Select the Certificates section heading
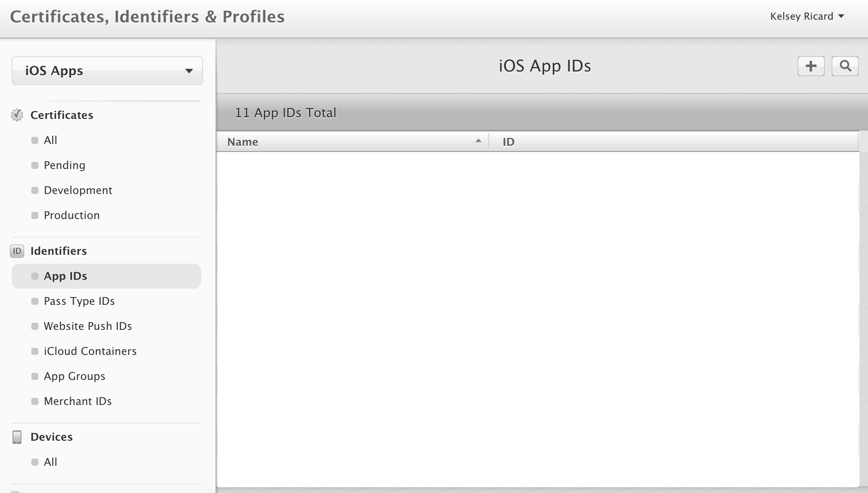Screen dimensions: 868x493 pyautogui.click(x=62, y=115)
